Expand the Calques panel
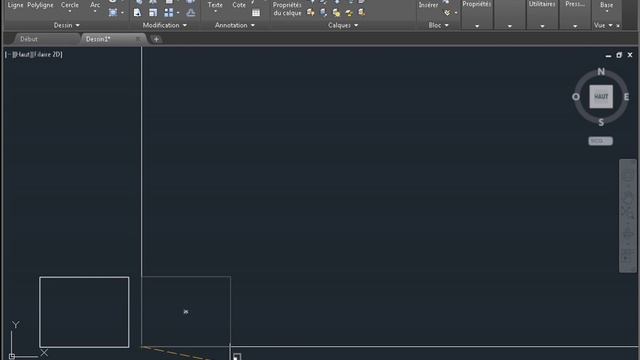This screenshot has width=640, height=360. [x=343, y=25]
